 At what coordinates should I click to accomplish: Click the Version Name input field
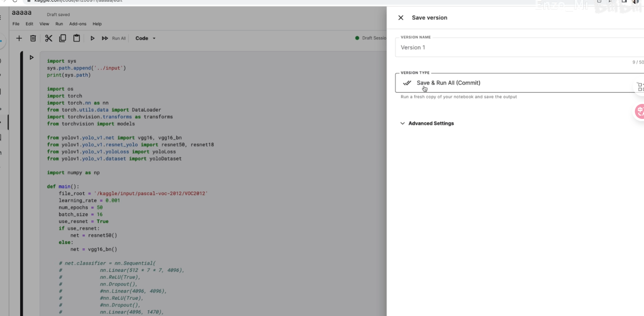[519, 47]
